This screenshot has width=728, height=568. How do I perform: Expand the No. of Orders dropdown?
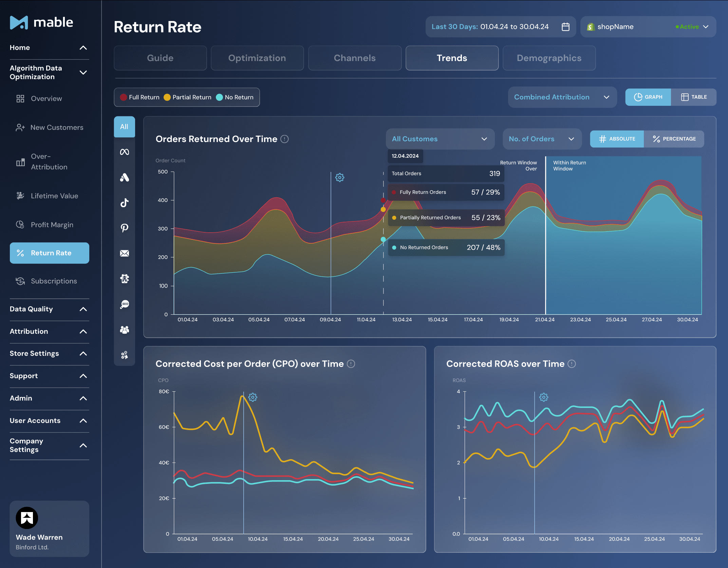click(542, 139)
